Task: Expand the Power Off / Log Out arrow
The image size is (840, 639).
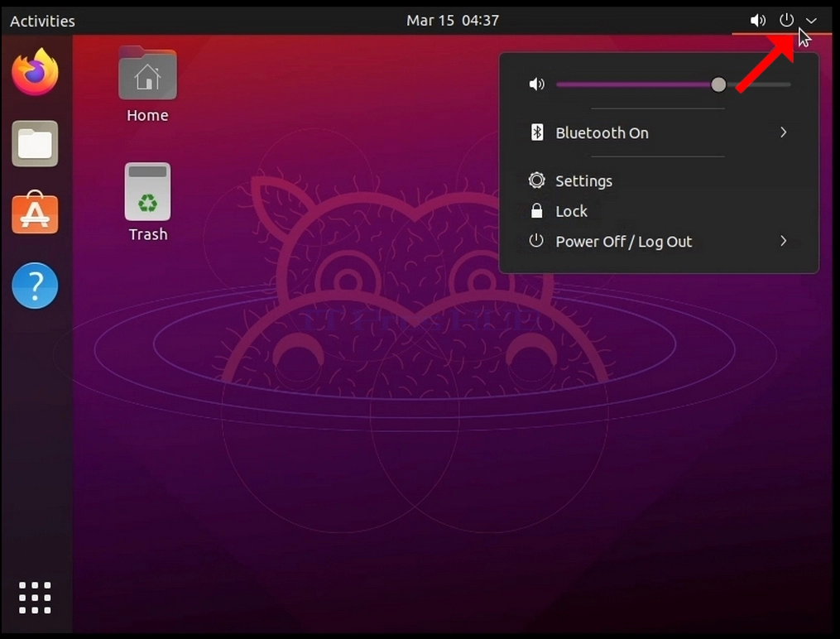Action: click(x=783, y=241)
